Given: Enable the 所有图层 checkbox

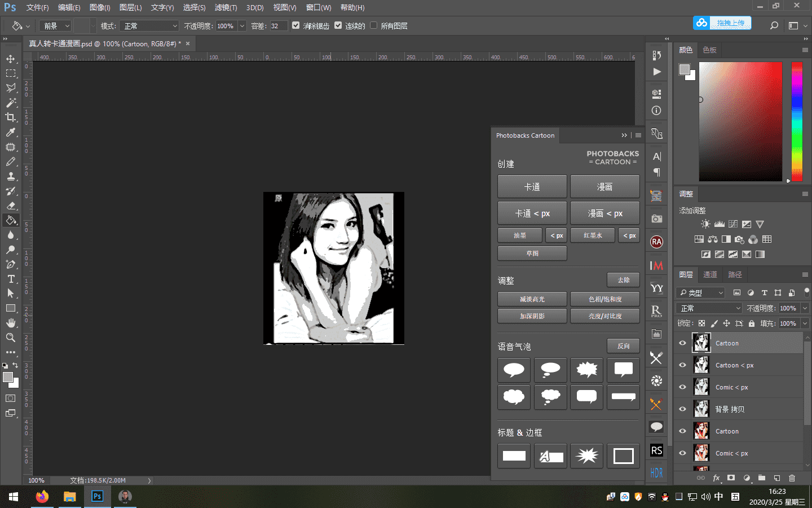Looking at the screenshot, I should pos(373,25).
